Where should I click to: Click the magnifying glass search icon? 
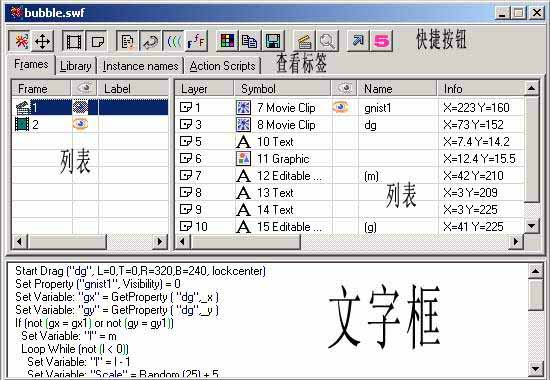[327, 41]
